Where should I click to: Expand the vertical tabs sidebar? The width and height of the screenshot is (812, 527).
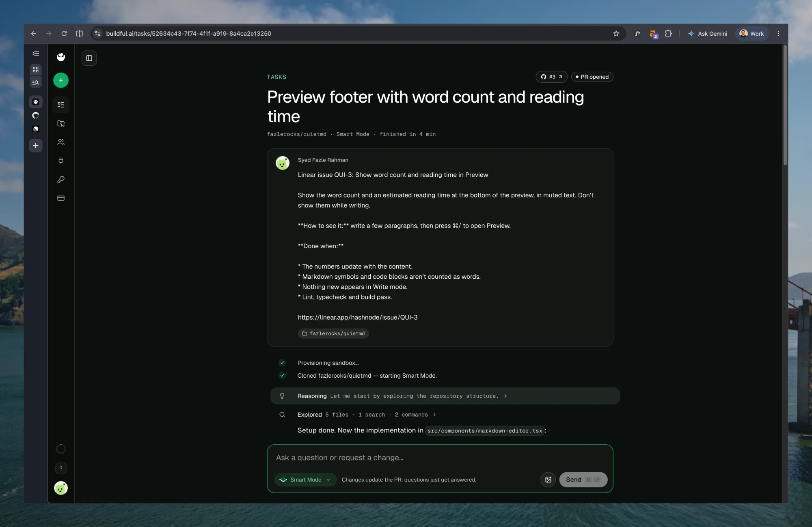tap(36, 54)
